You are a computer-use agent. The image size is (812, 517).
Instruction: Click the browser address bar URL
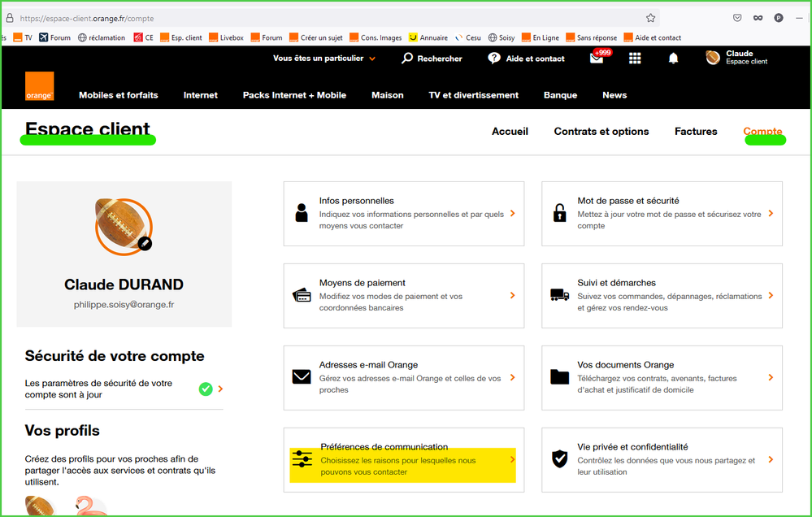tap(86, 18)
